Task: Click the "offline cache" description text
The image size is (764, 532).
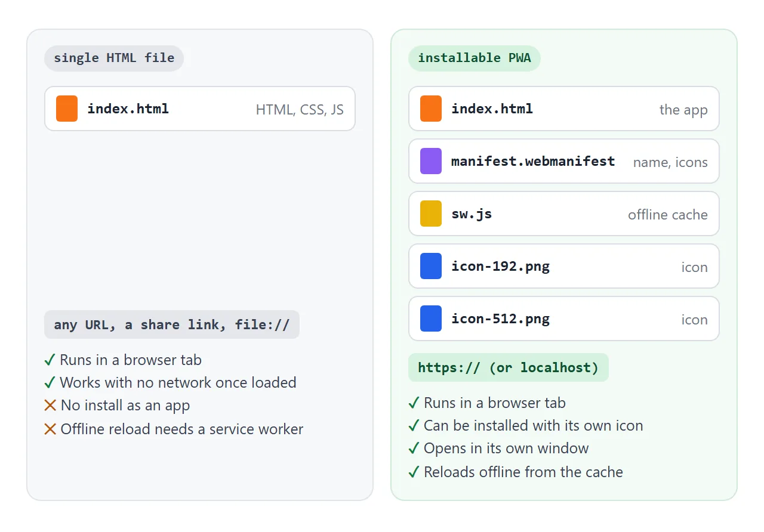Action: click(668, 215)
